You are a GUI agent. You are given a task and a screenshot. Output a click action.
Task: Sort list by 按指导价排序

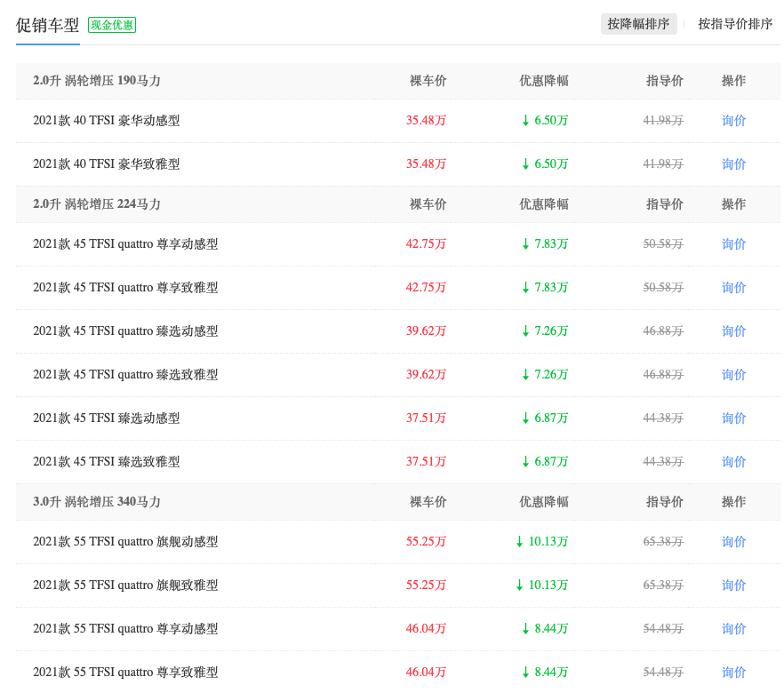[x=735, y=24]
